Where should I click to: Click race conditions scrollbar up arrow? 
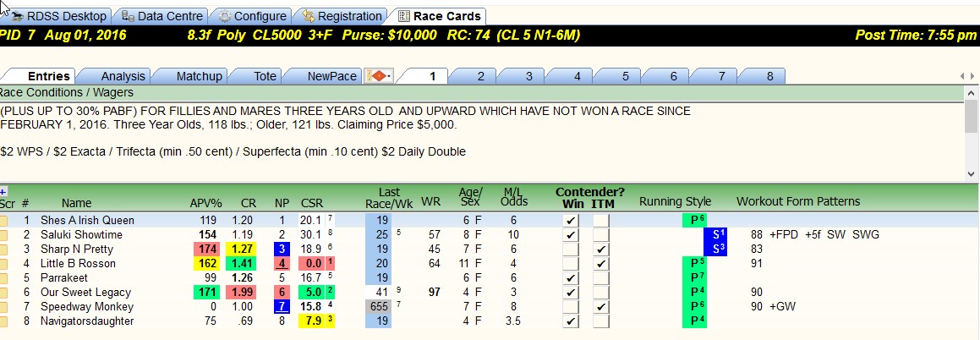point(972,92)
